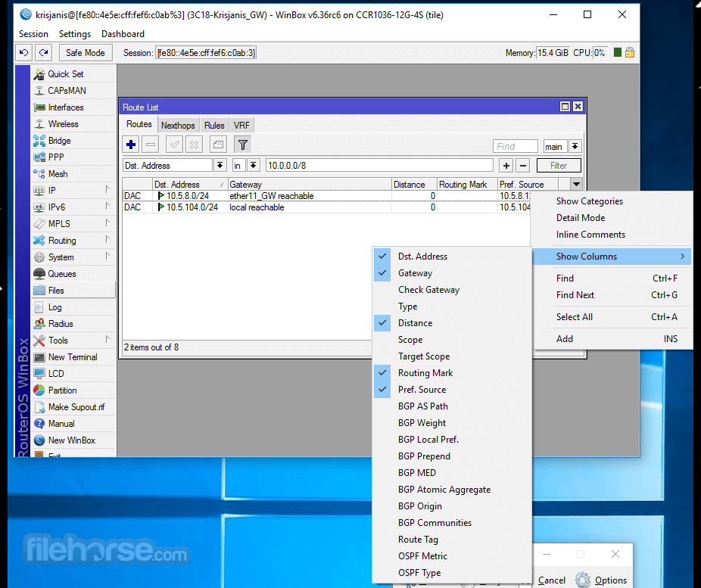Click the blue plus add route icon
Image resolution: width=701 pixels, height=588 pixels.
coord(131,145)
